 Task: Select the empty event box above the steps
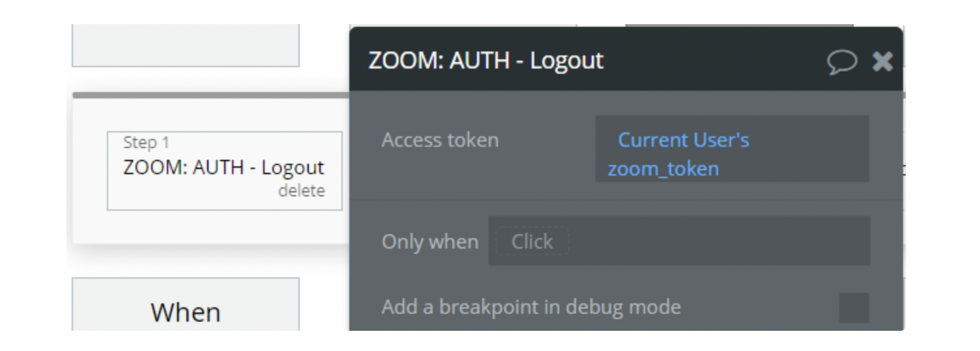(x=186, y=45)
